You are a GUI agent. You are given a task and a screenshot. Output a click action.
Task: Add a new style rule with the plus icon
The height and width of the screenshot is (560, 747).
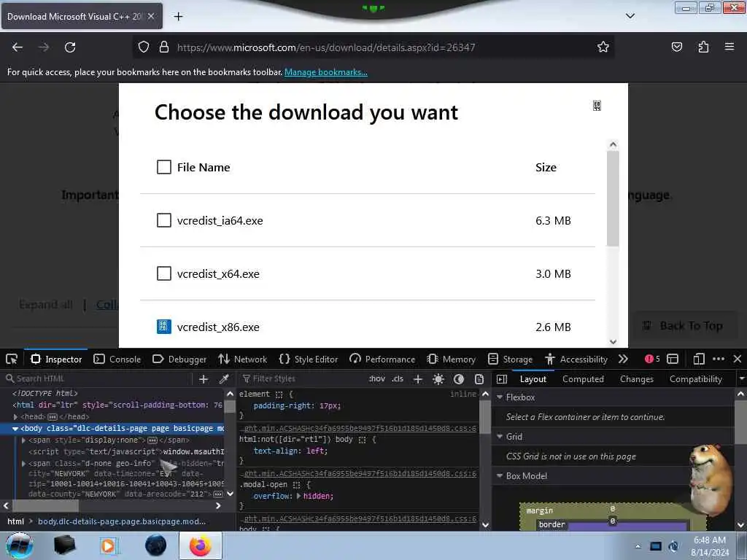[x=418, y=379]
